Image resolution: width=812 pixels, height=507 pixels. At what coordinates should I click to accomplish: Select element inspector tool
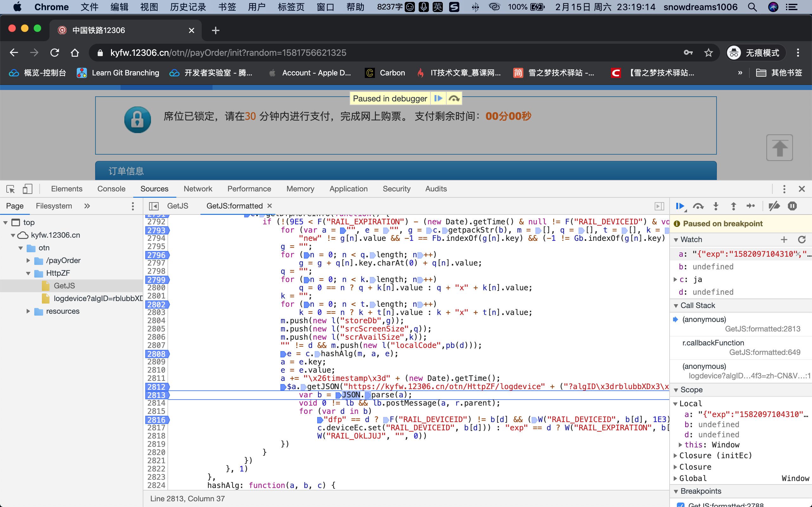click(10, 189)
